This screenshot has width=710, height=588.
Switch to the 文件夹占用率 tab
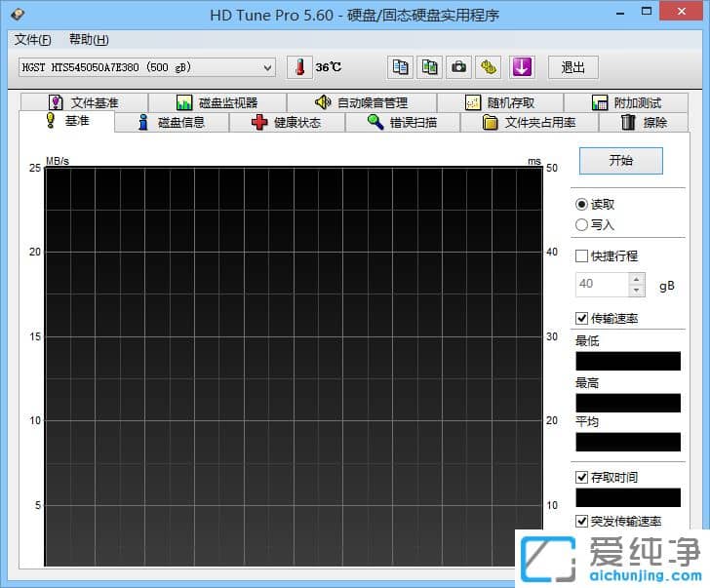click(x=530, y=123)
